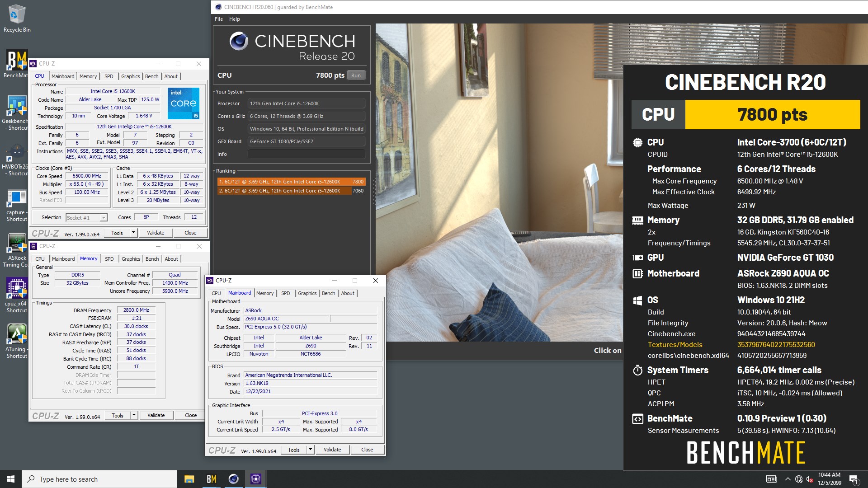868x488 pixels.
Task: Open ASRock Timing Configurator desktop icon
Action: pyautogui.click(x=17, y=250)
